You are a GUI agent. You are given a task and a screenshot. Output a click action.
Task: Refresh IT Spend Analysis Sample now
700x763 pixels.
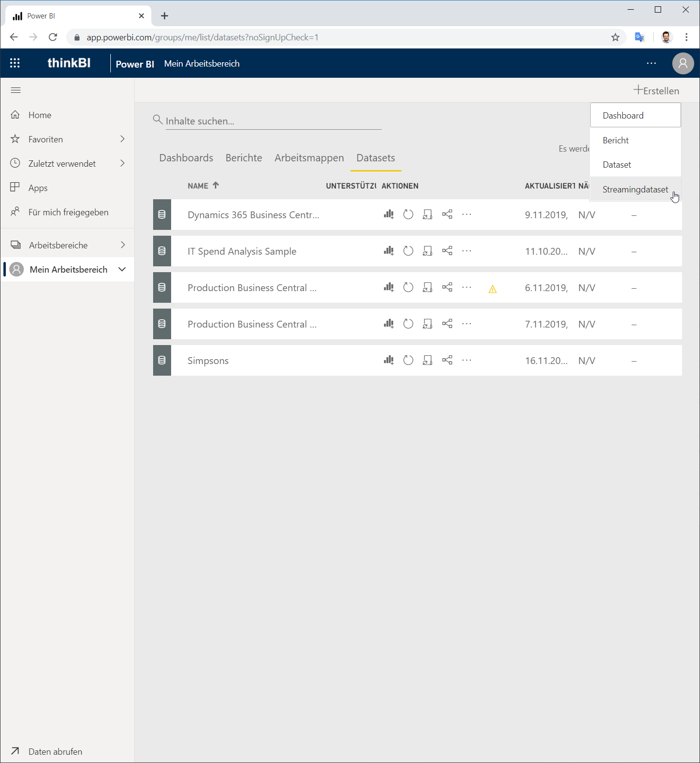coord(408,251)
